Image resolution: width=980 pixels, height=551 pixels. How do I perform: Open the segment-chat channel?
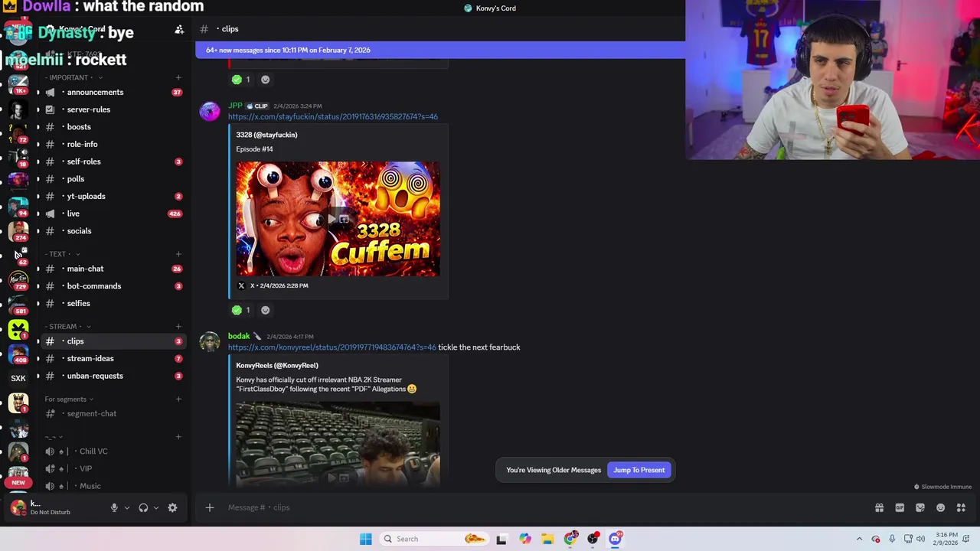[x=113, y=413]
